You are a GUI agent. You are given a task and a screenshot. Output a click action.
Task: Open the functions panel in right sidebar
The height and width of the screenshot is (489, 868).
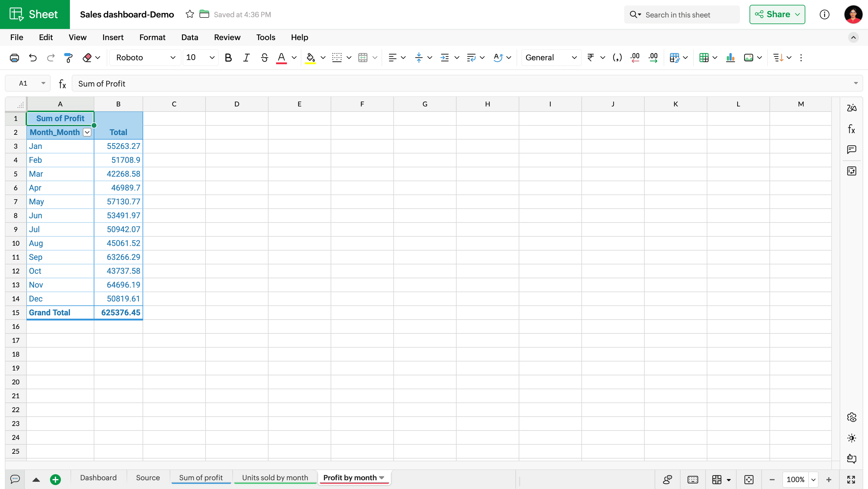tap(851, 129)
